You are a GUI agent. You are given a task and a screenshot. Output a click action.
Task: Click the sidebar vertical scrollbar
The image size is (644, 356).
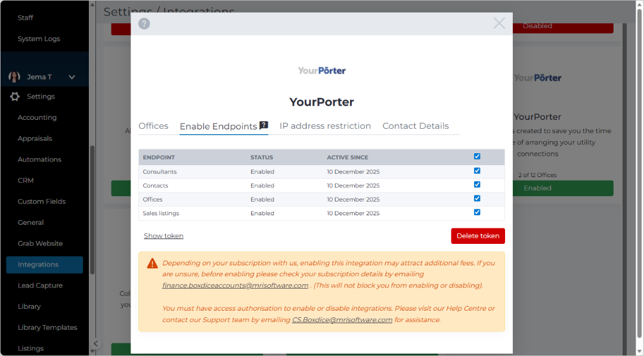92,209
